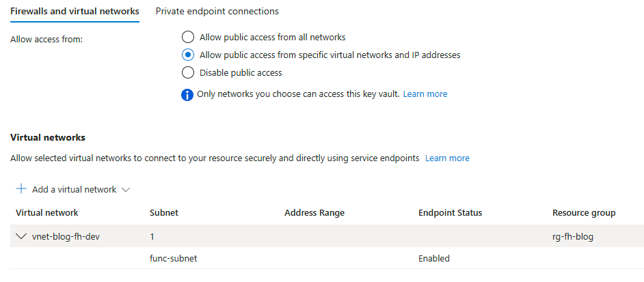The image size is (644, 282).
Task: Sort by Subnet column header
Action: pos(164,212)
